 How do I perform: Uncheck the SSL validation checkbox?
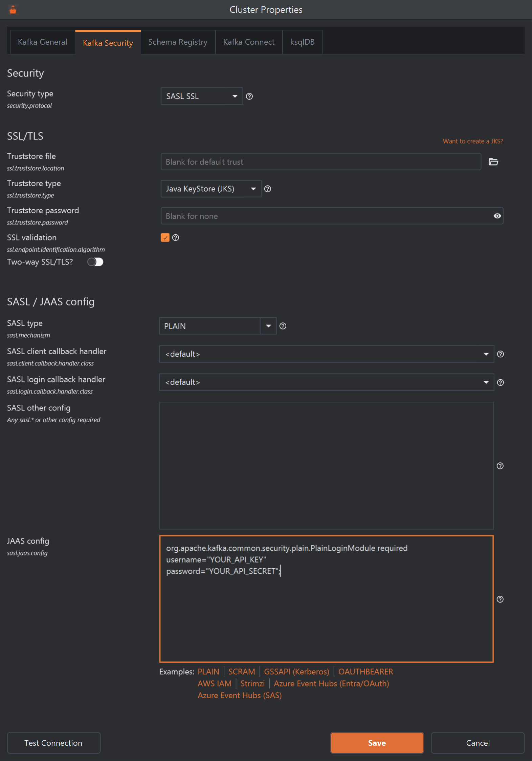pos(165,238)
